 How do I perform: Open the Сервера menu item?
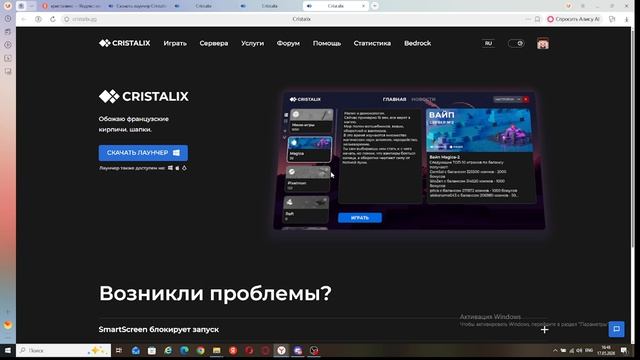coord(214,43)
